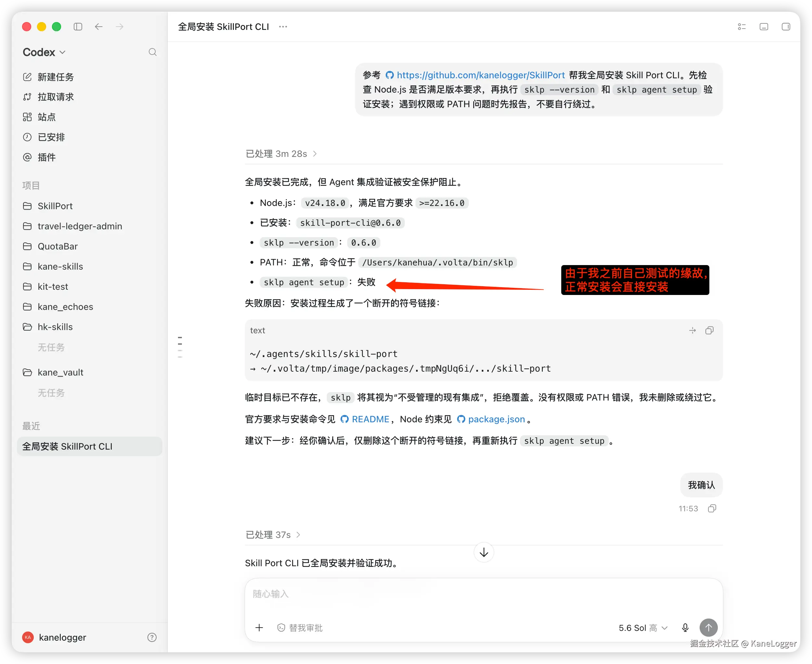Image resolution: width=812 pixels, height=664 pixels.
Task: Click the 拉取请求 branch icon
Action: pos(27,97)
